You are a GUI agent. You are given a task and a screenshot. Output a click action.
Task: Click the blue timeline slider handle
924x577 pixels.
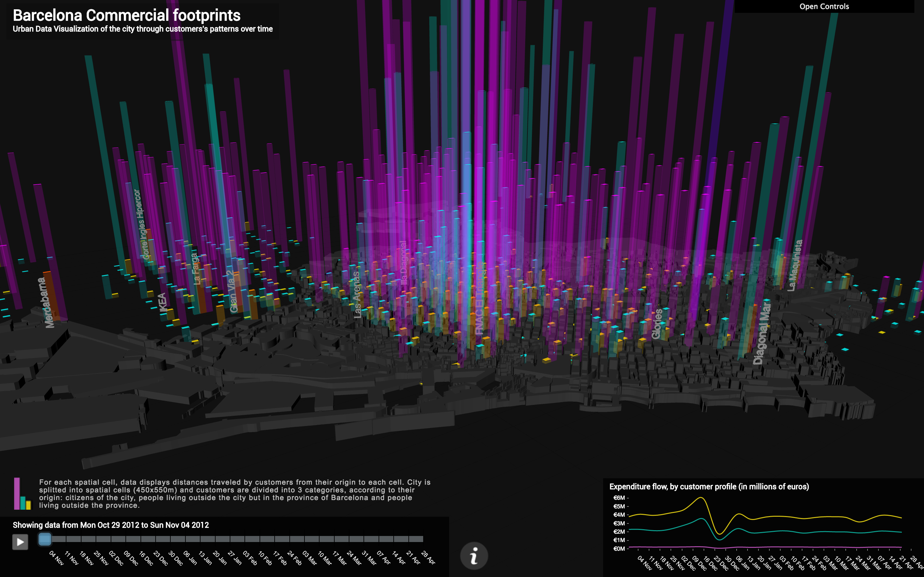(45, 539)
